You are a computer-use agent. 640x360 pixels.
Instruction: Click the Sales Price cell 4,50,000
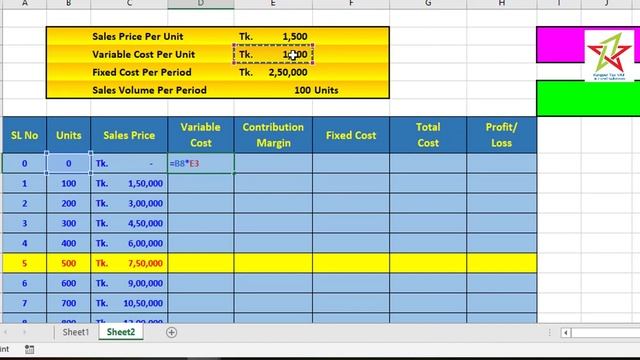(x=129, y=223)
